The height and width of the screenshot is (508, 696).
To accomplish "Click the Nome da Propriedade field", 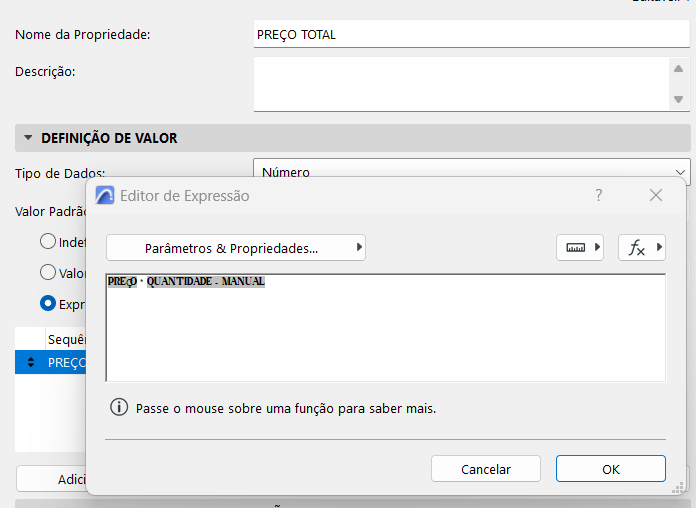I will pyautogui.click(x=472, y=34).
